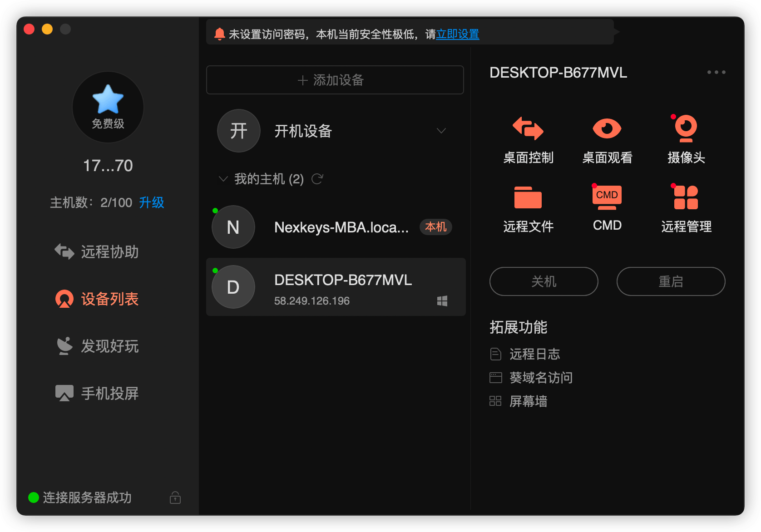Go to 远程协助 remote assistance

pos(96,251)
